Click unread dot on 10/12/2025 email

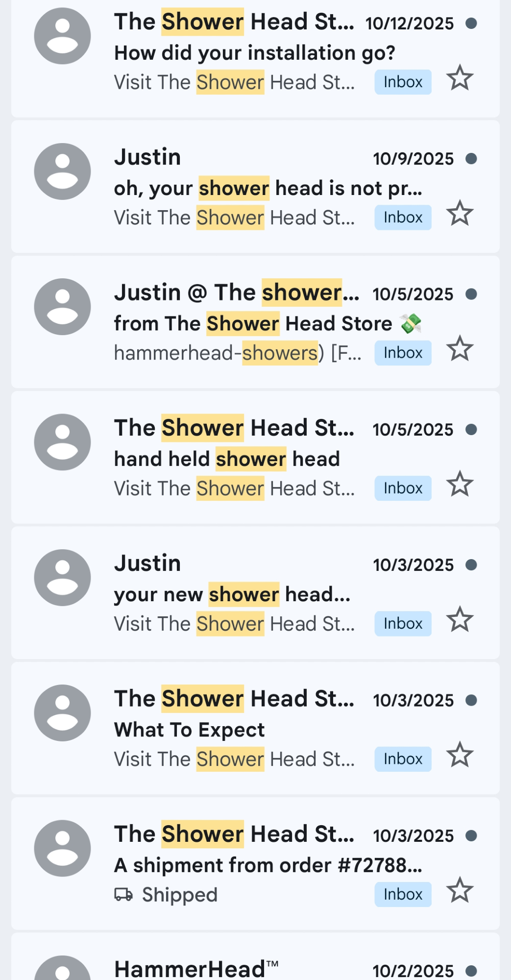[471, 24]
